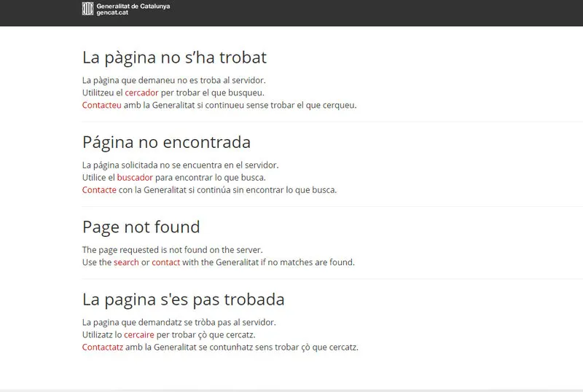Follow the 'Contacteu' link in Catalan section
Viewport: 583px width, 392px height.
(102, 105)
